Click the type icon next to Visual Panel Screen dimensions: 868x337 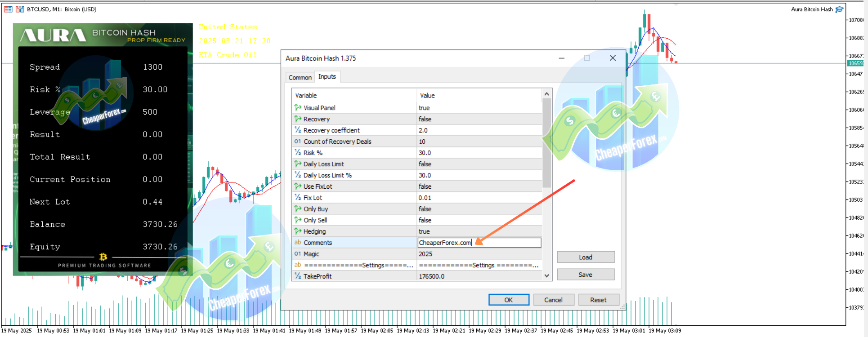[x=298, y=108]
